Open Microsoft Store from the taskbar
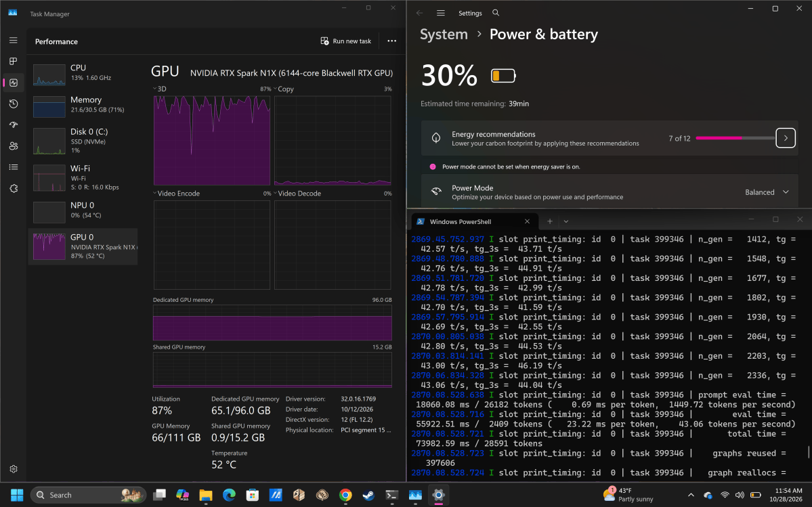812x507 pixels. 252,495
